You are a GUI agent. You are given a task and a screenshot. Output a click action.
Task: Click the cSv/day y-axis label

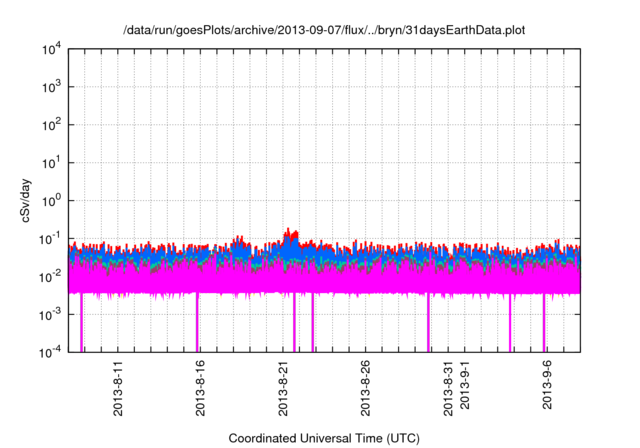click(25, 200)
